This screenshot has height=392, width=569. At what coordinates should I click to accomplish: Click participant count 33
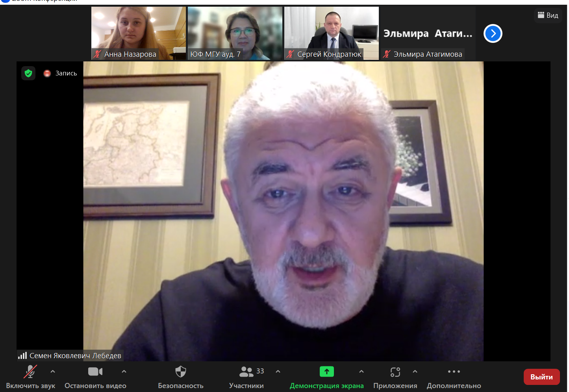(x=260, y=371)
